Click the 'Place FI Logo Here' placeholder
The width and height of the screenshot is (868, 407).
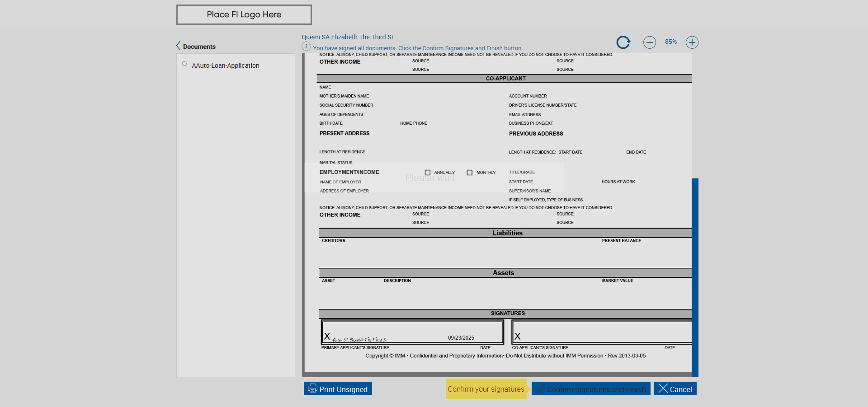pyautogui.click(x=244, y=14)
